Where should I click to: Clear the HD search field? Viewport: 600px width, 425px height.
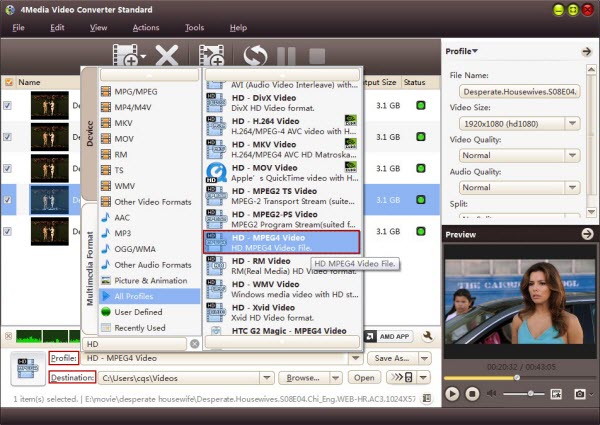click(x=194, y=343)
